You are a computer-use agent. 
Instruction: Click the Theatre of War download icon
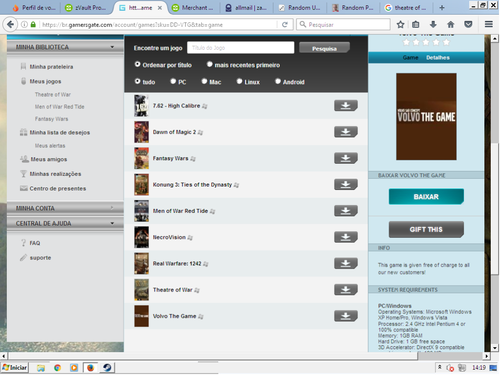tap(346, 290)
